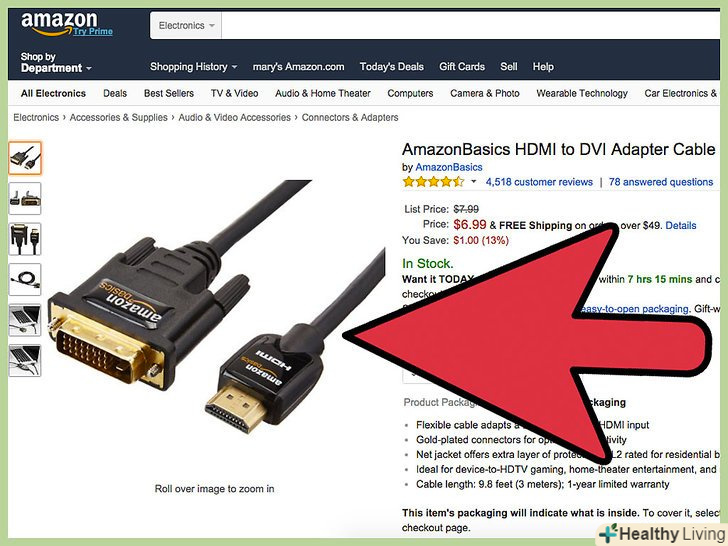Click inside the search input field
The image size is (728, 546).
pyautogui.click(x=470, y=26)
